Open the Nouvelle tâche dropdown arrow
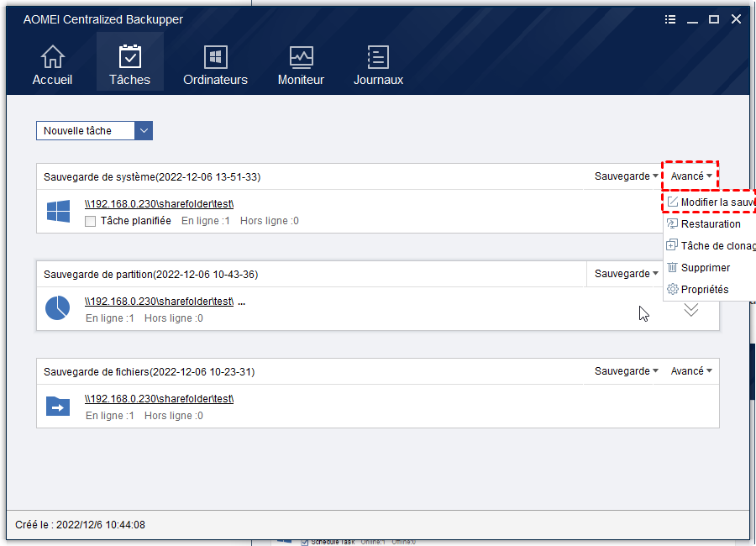756x546 pixels. click(x=144, y=131)
